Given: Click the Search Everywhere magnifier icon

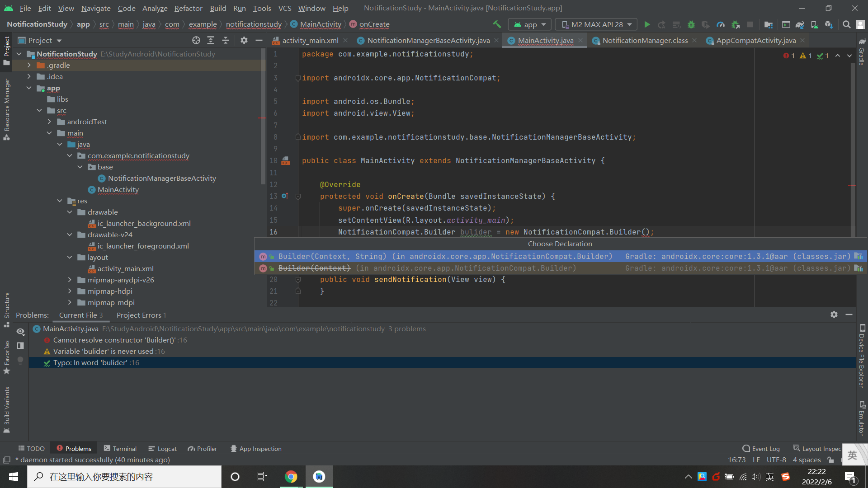Looking at the screenshot, I should coord(846,24).
